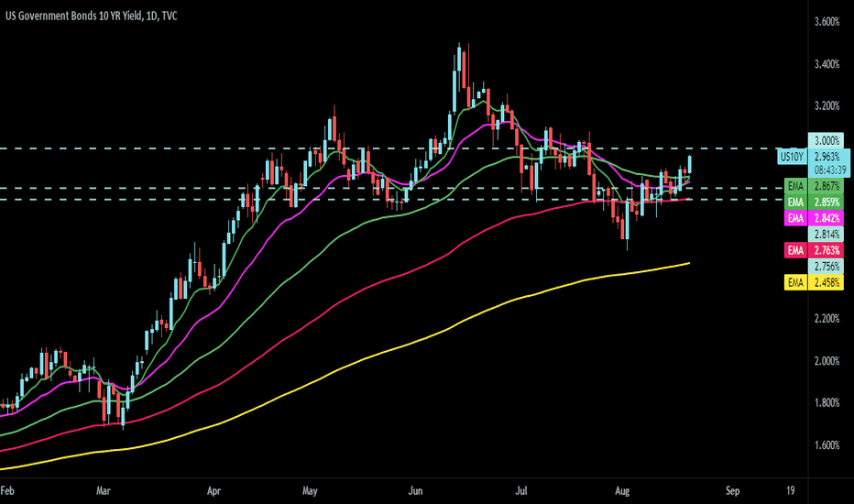Viewport: 854px width, 504px height.
Task: Select the 3.000% horizontal line price label
Action: (x=827, y=141)
